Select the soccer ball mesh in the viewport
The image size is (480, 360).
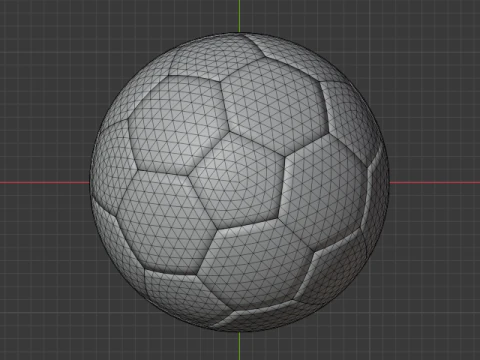click(240, 182)
